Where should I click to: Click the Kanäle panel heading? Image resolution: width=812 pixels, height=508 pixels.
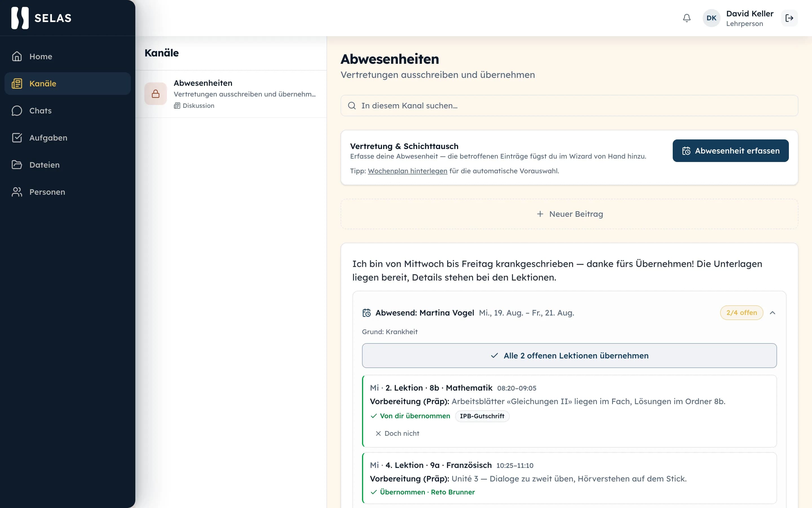162,53
